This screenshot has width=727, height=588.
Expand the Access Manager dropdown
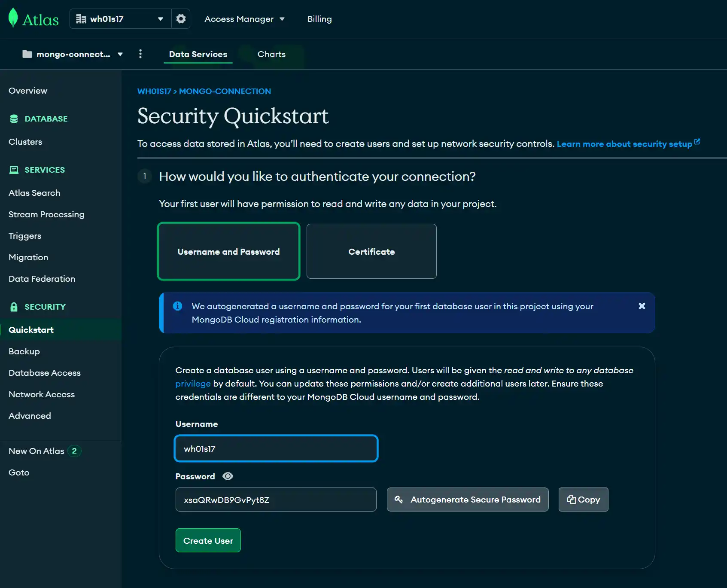244,19
